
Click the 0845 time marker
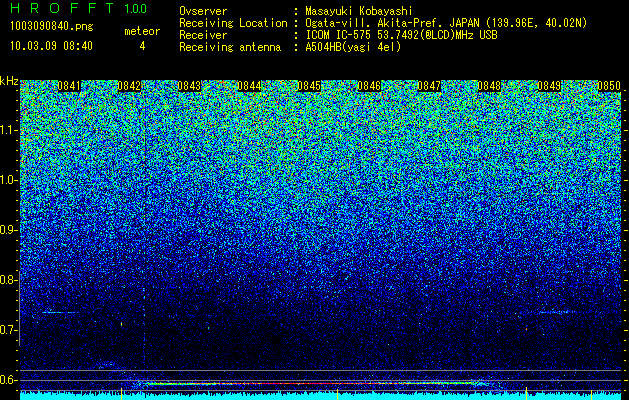(x=309, y=86)
